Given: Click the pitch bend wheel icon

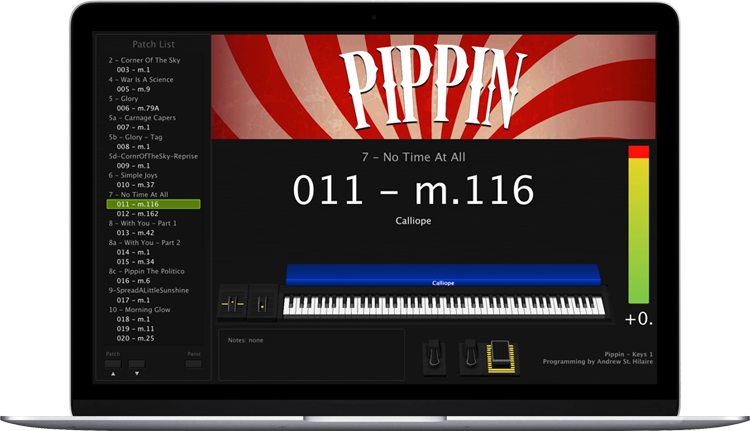Looking at the screenshot, I should pos(232,303).
